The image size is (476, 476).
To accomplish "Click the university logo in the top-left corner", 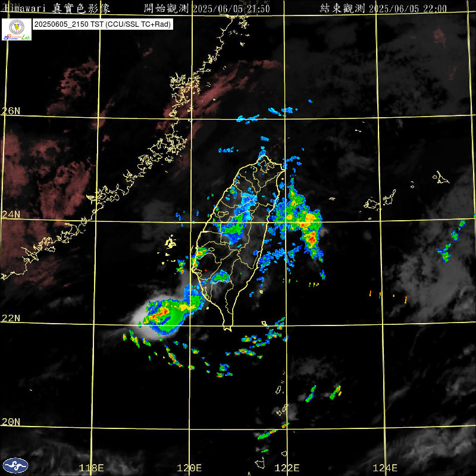I will [16, 29].
